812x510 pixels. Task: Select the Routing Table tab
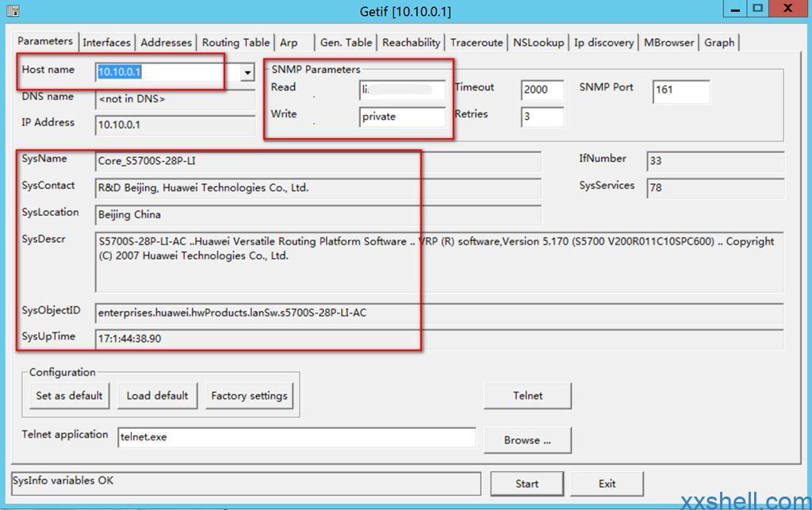click(236, 43)
